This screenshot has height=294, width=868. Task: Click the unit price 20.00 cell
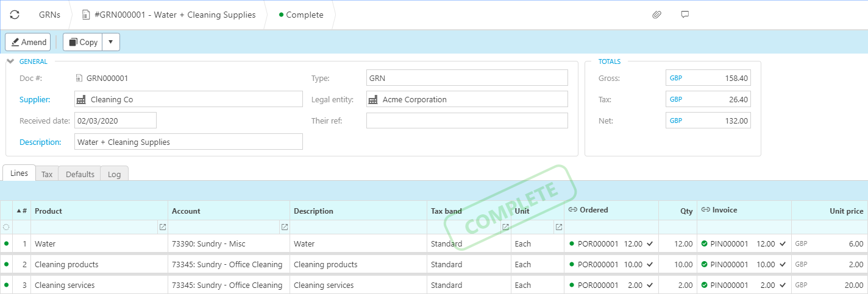pyautogui.click(x=830, y=285)
